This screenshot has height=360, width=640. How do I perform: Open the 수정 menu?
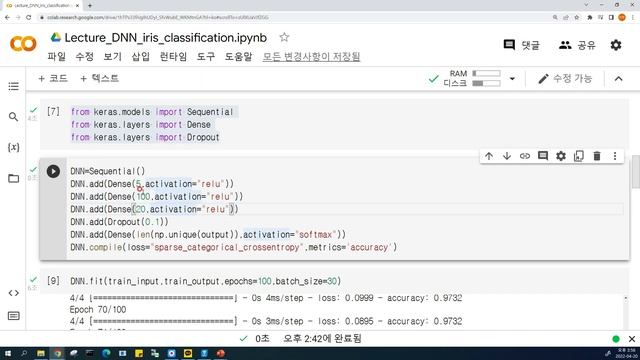click(84, 56)
